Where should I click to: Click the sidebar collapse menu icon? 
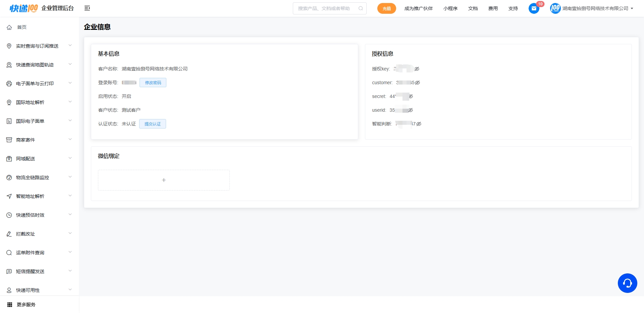[87, 8]
